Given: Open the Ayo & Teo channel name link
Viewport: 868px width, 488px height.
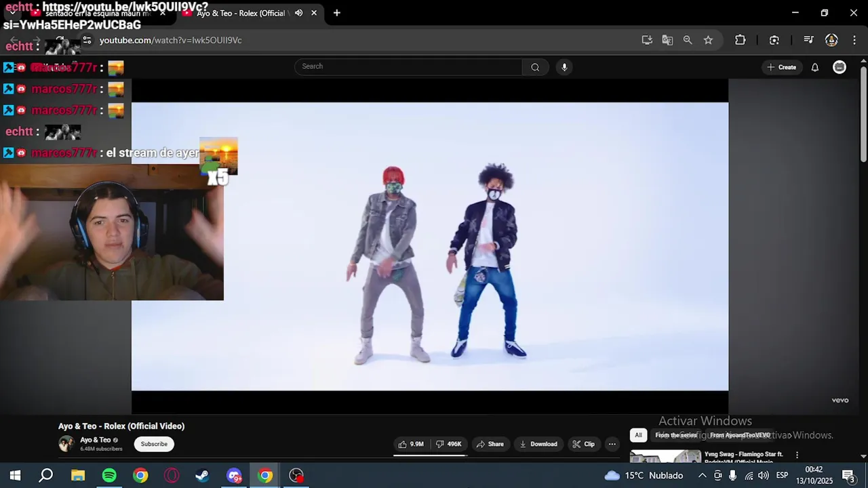Looking at the screenshot, I should [x=96, y=440].
